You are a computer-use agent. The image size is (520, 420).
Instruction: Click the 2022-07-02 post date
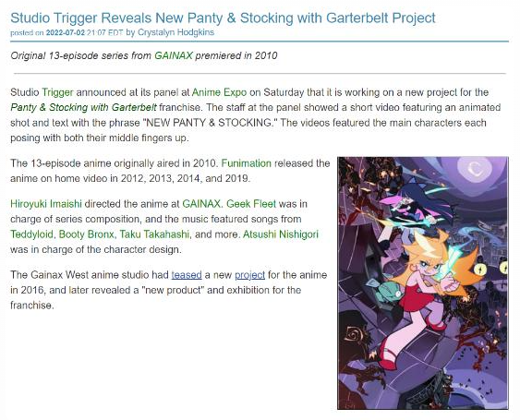[66, 32]
